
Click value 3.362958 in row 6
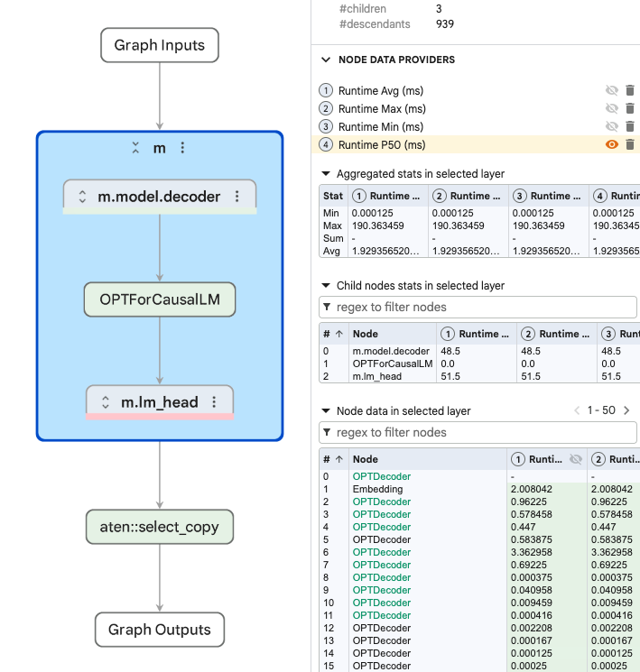pos(531,552)
